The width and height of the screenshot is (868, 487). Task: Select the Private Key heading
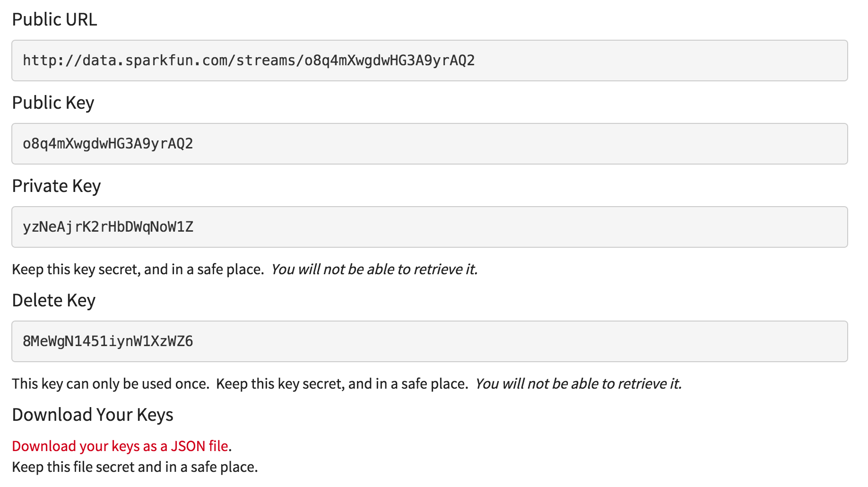tap(56, 186)
